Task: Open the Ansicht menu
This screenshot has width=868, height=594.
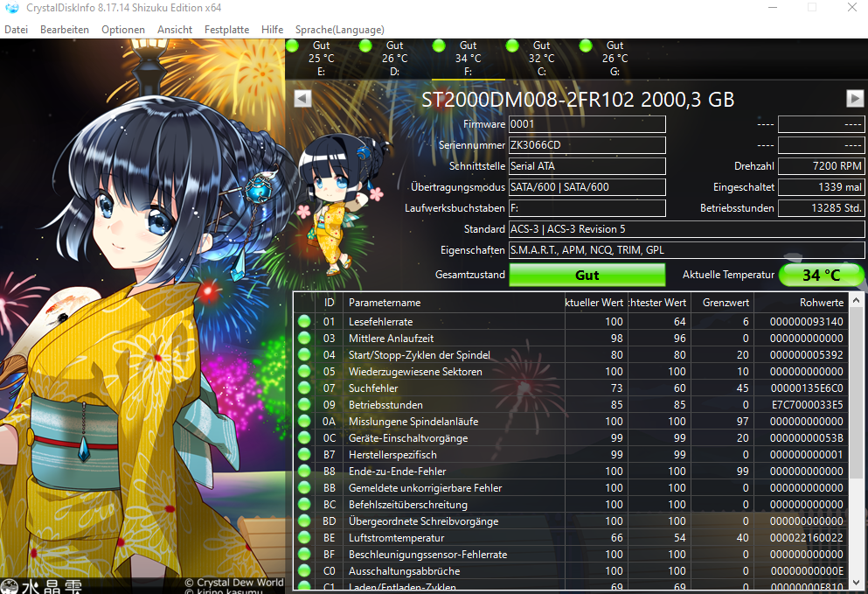Action: tap(174, 30)
